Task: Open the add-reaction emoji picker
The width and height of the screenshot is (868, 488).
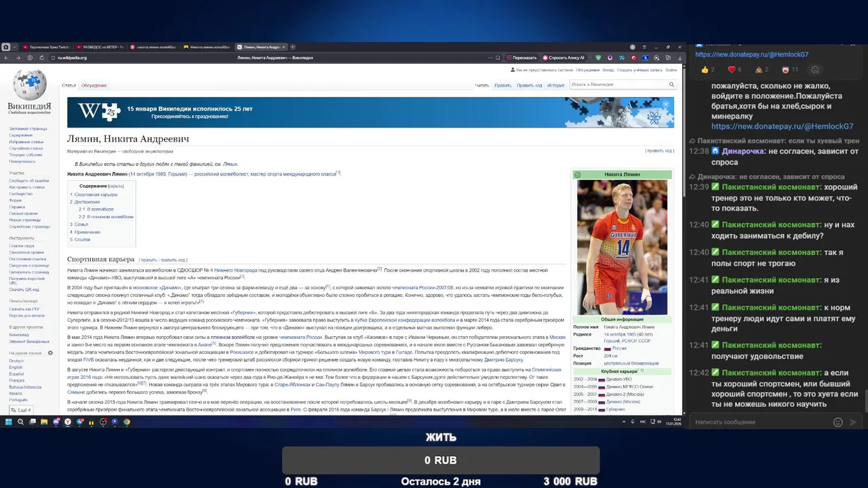Action: [x=815, y=70]
